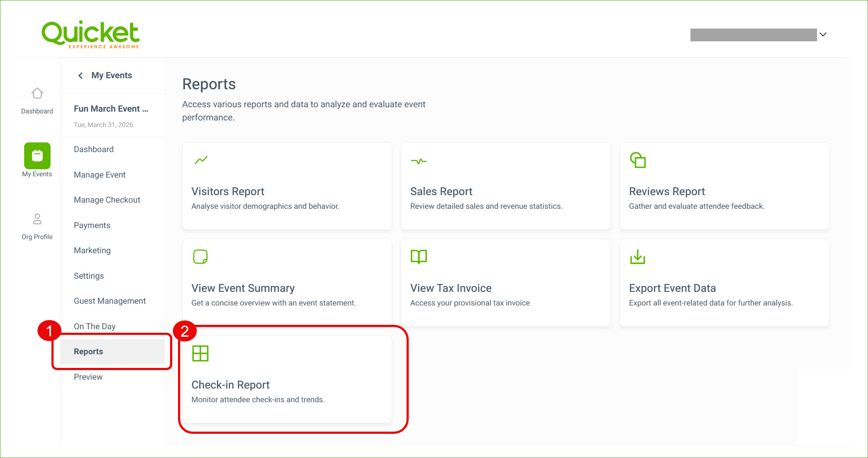
Task: Click the View Event Summary note icon
Action: pyautogui.click(x=200, y=257)
